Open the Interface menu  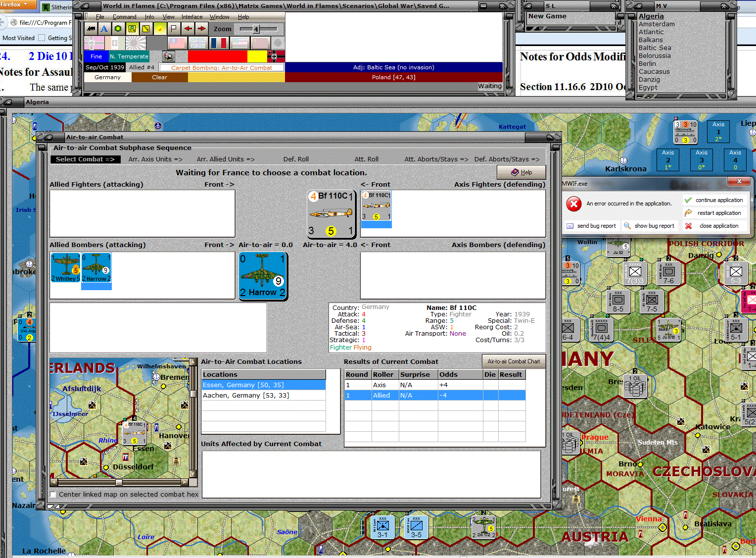point(192,17)
